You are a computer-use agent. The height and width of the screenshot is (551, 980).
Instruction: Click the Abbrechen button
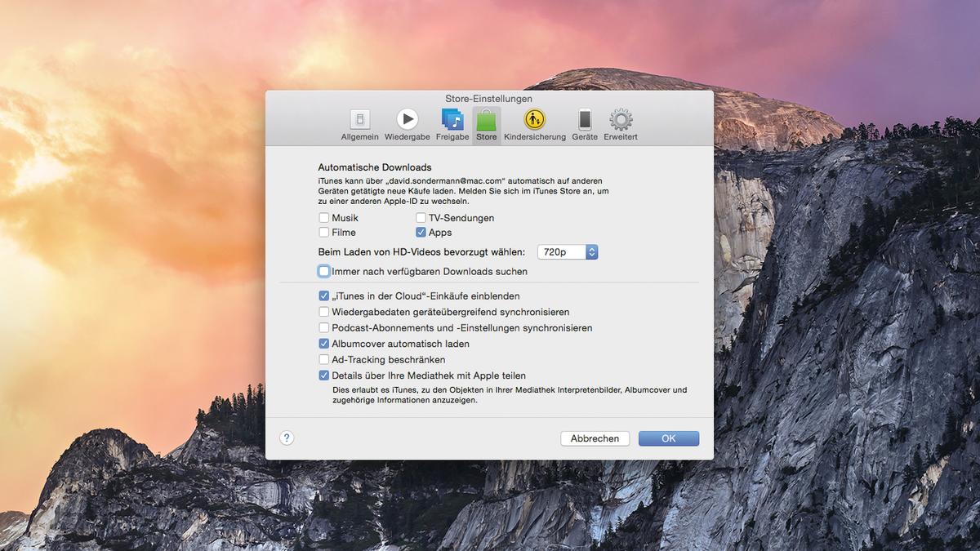click(595, 438)
